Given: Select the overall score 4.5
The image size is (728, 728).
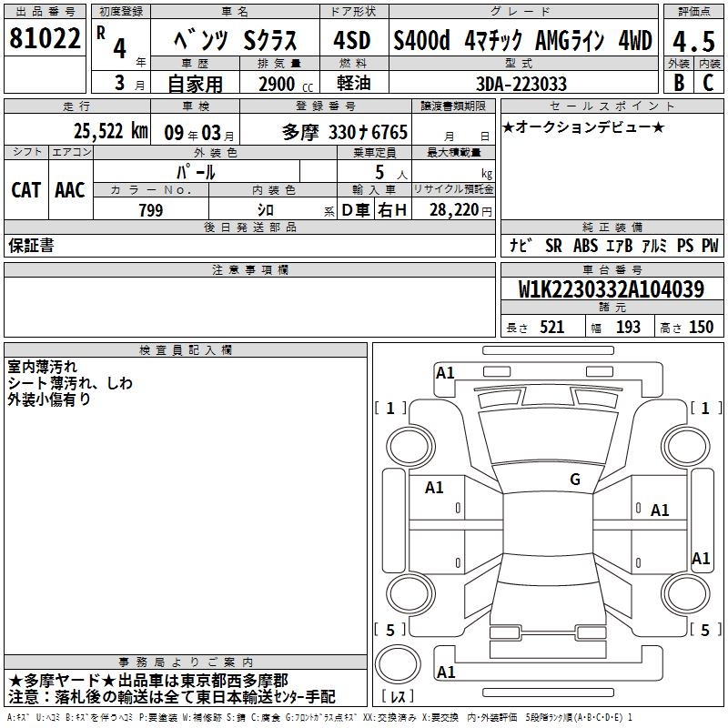Looking at the screenshot, I should point(693,41).
